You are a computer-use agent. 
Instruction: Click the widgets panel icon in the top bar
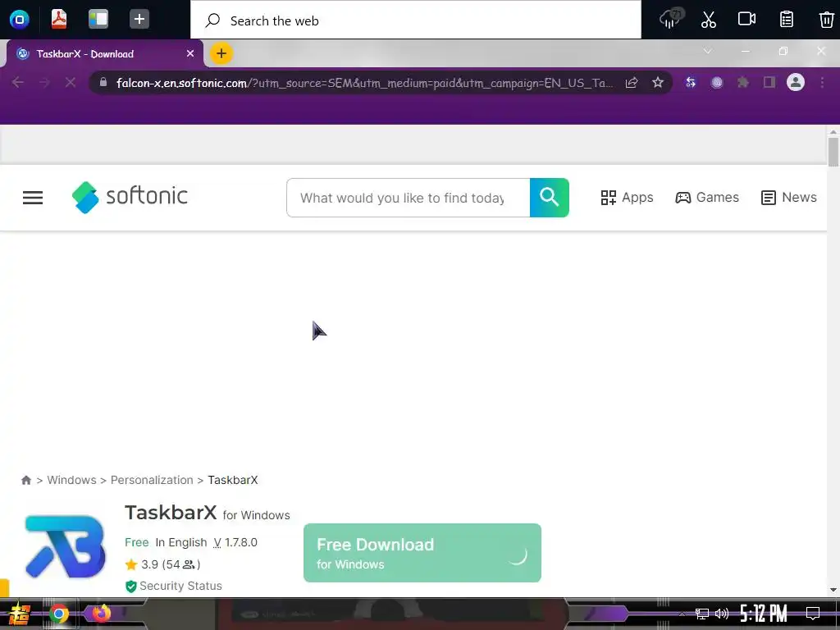[x=98, y=20]
